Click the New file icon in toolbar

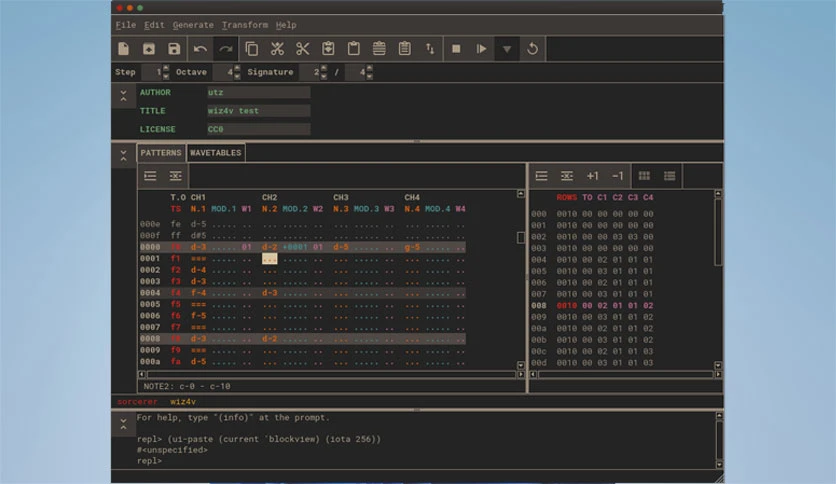(124, 49)
